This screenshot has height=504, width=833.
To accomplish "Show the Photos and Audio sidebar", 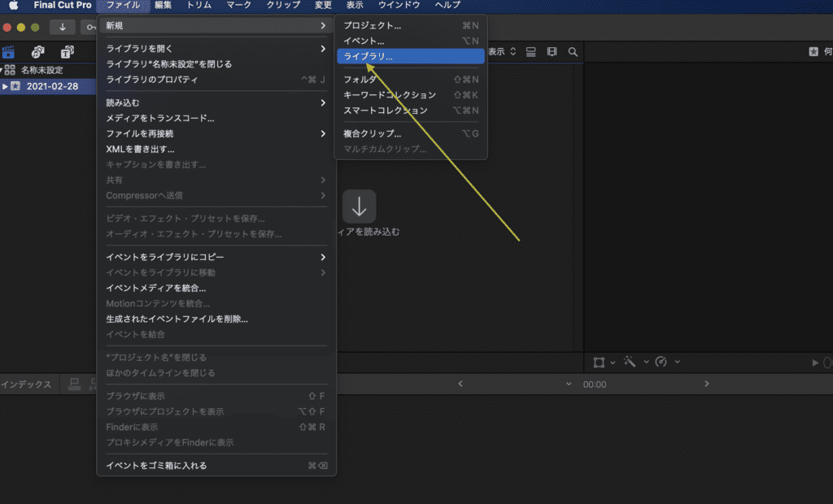I will coord(37,52).
